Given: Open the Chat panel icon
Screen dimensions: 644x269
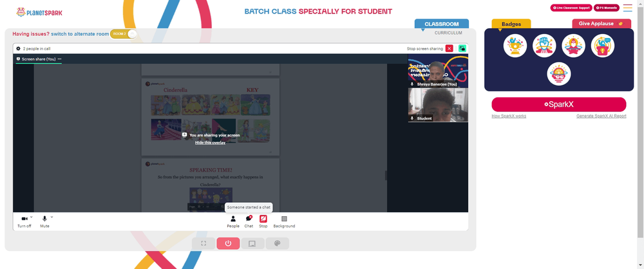Looking at the screenshot, I should click(x=249, y=221).
